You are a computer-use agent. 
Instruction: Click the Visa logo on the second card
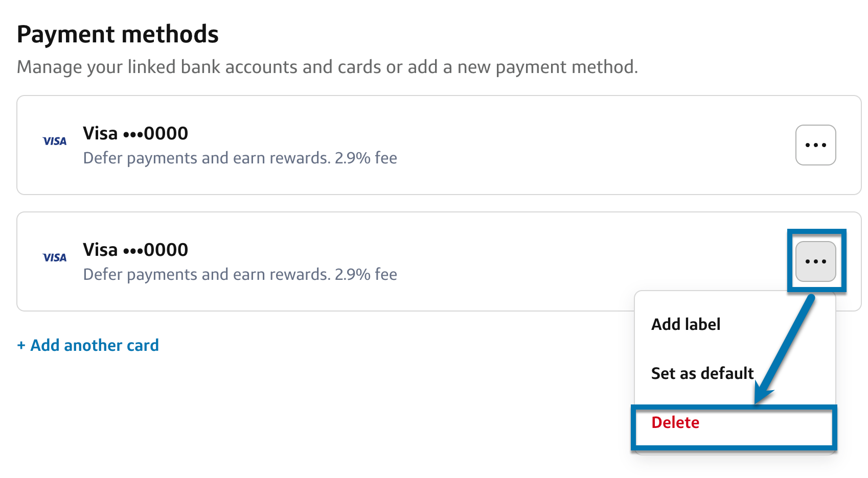[x=55, y=258]
